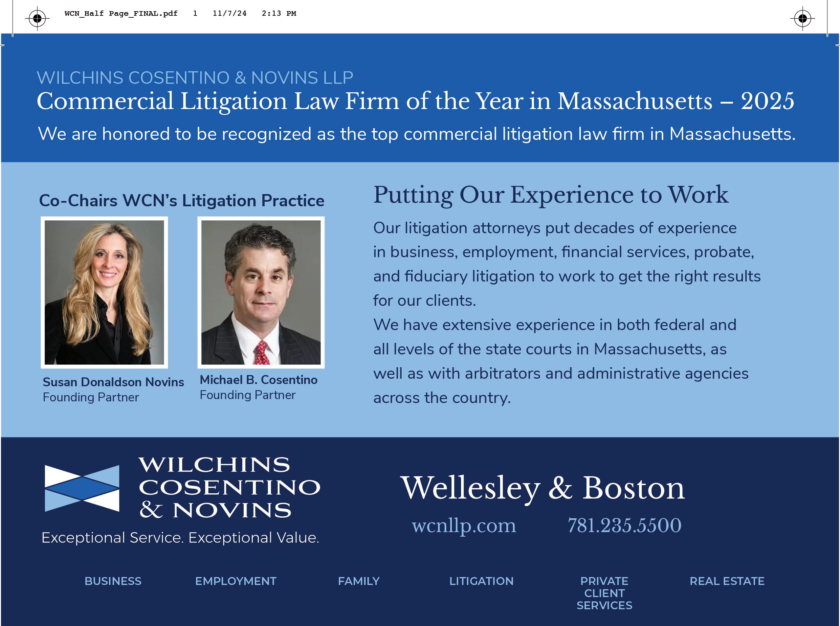This screenshot has height=626, width=840.
Task: Click Susan Donaldson Novins' portrait photo
Action: [x=104, y=292]
